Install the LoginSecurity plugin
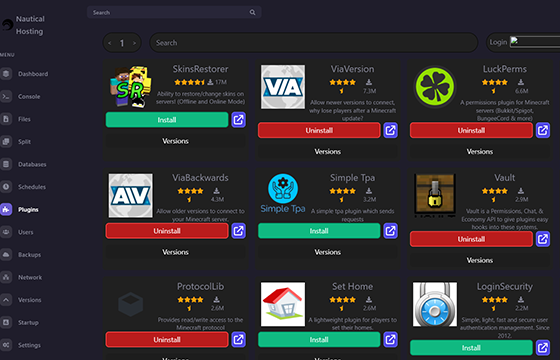The width and height of the screenshot is (560, 360). click(x=471, y=348)
